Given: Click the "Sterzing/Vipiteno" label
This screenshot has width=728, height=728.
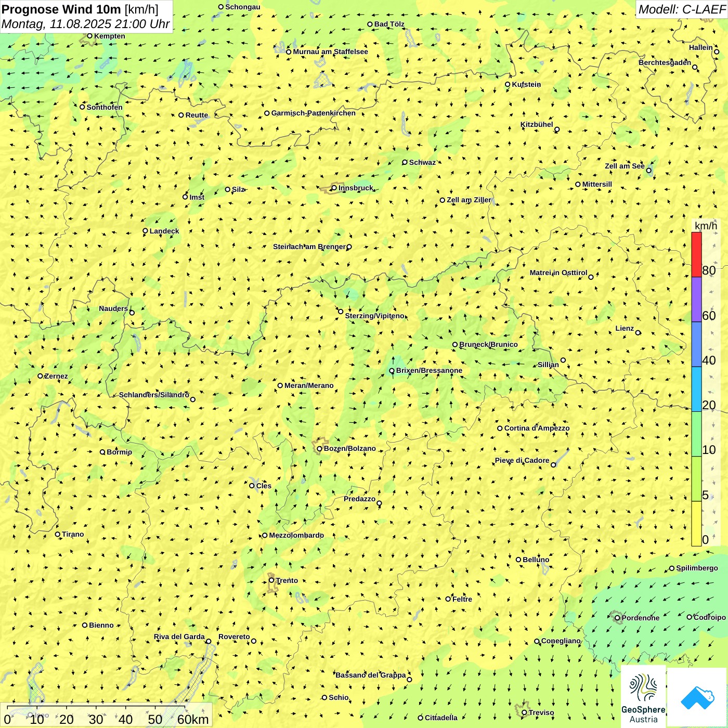Looking at the screenshot, I should [374, 316].
